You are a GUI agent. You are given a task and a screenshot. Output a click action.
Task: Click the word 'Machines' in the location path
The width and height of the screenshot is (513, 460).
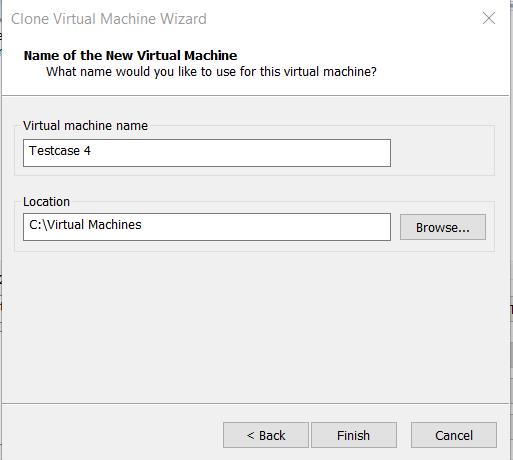[115, 225]
